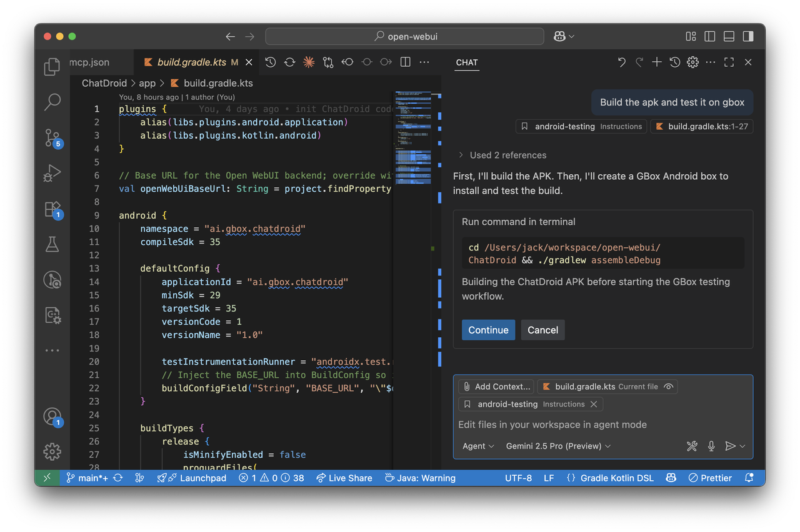
Task: Click main branch in status bar
Action: pos(87,478)
